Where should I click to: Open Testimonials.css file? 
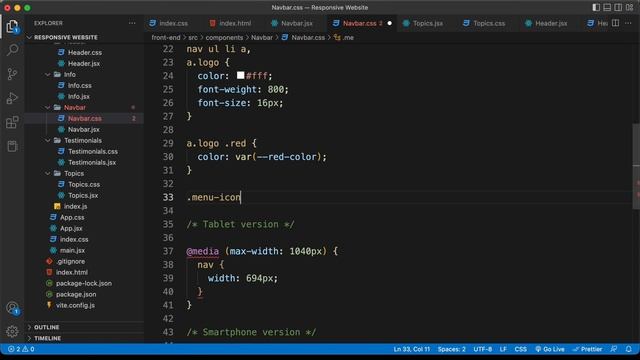point(93,151)
